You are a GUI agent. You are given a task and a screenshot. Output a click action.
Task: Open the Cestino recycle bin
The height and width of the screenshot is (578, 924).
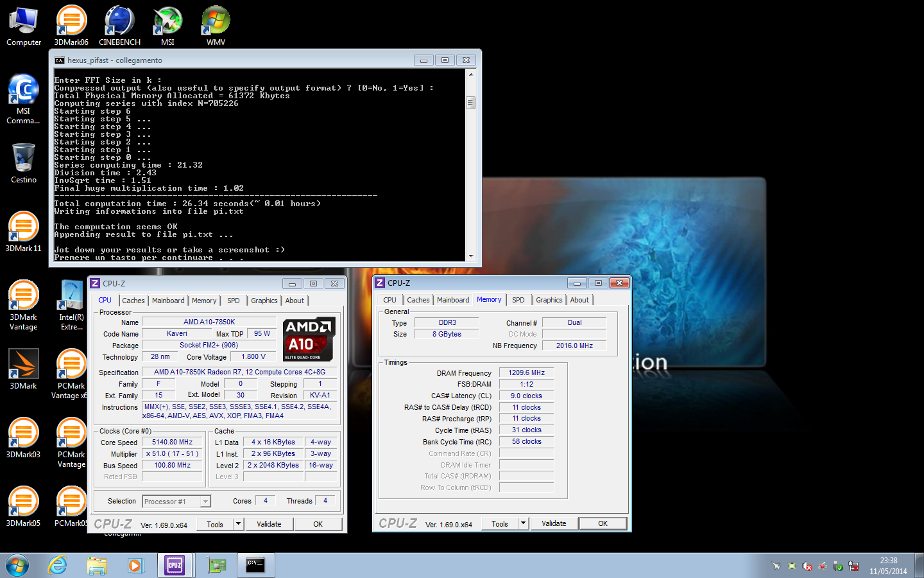pos(24,163)
